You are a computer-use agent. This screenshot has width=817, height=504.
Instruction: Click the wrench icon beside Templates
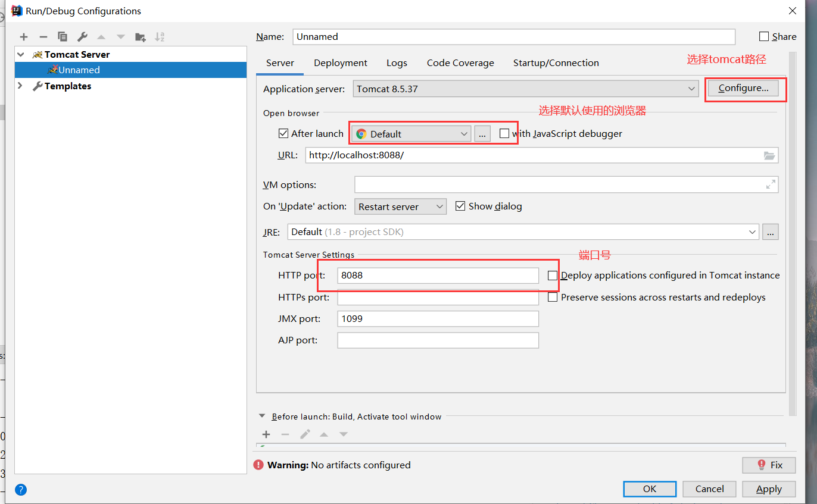click(38, 86)
